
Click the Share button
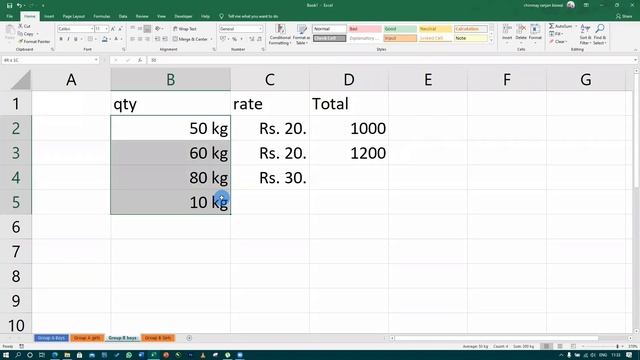(x=624, y=16)
